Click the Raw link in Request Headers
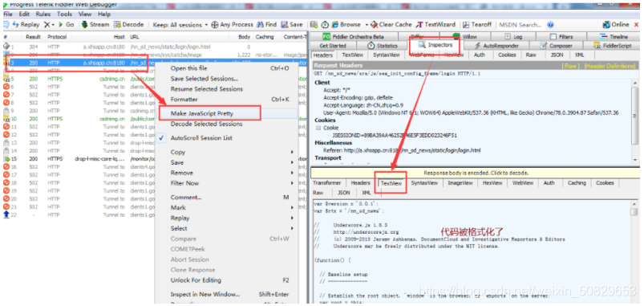The width and height of the screenshot is (644, 306). [571, 65]
